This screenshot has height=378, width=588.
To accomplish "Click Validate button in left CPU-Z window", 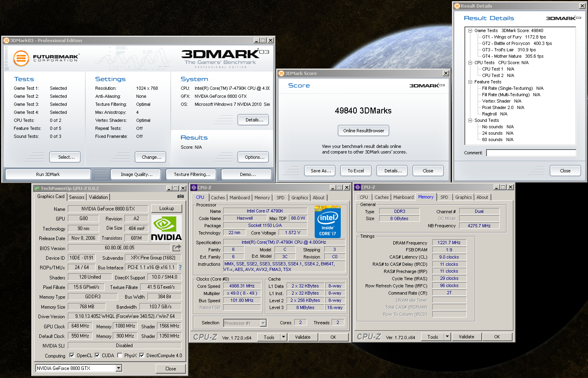I will (303, 337).
